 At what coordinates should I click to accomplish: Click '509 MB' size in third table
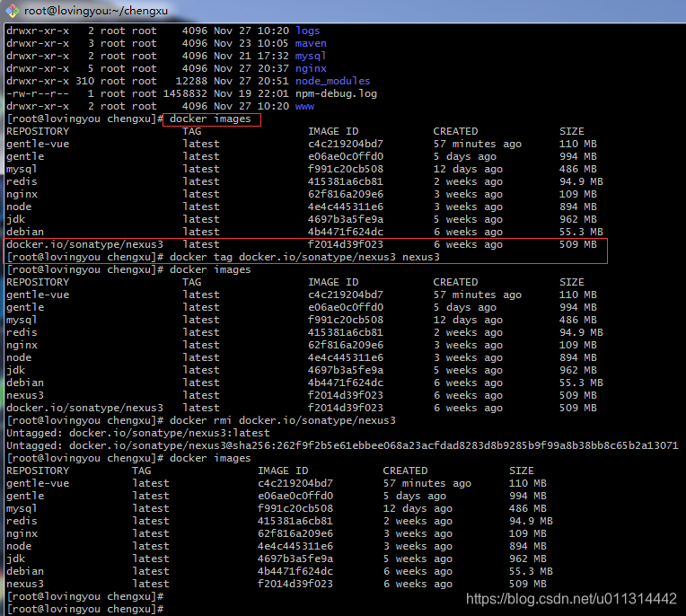point(528,584)
